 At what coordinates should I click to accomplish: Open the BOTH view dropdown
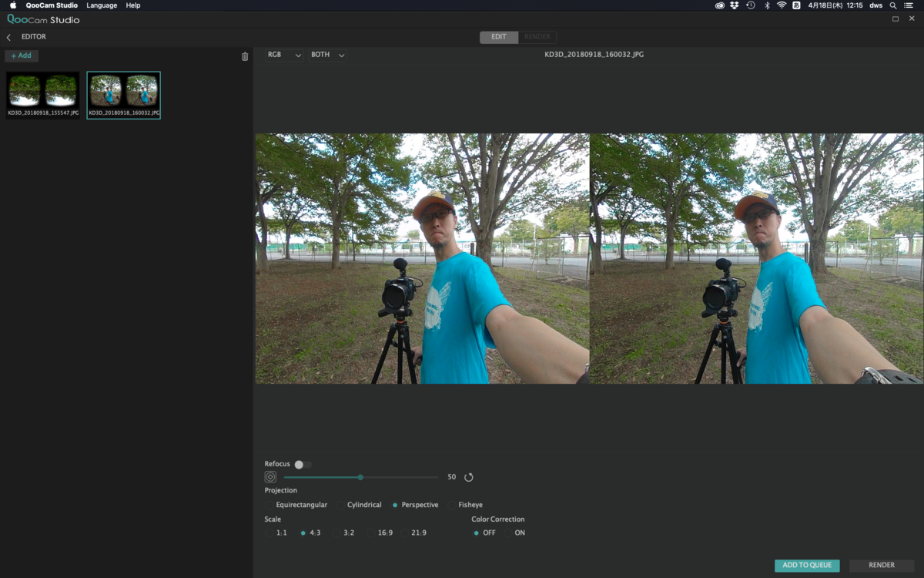(327, 55)
